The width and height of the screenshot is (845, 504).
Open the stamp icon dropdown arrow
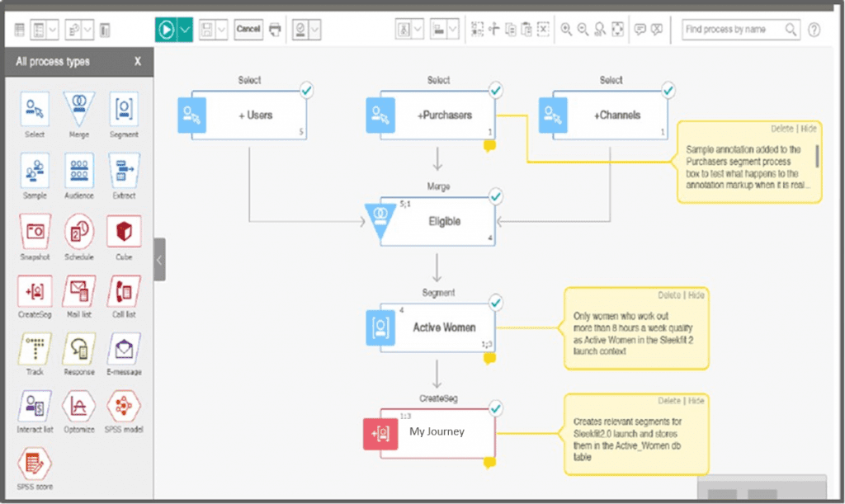314,30
